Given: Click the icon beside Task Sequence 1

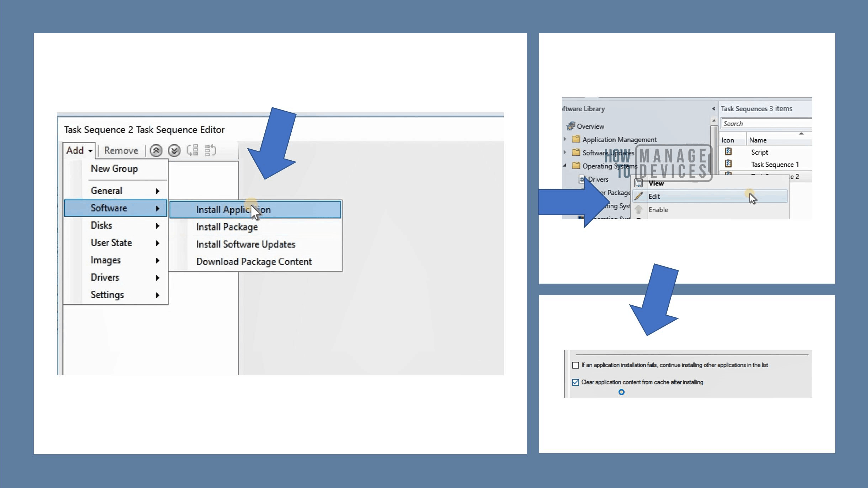Looking at the screenshot, I should (x=728, y=164).
